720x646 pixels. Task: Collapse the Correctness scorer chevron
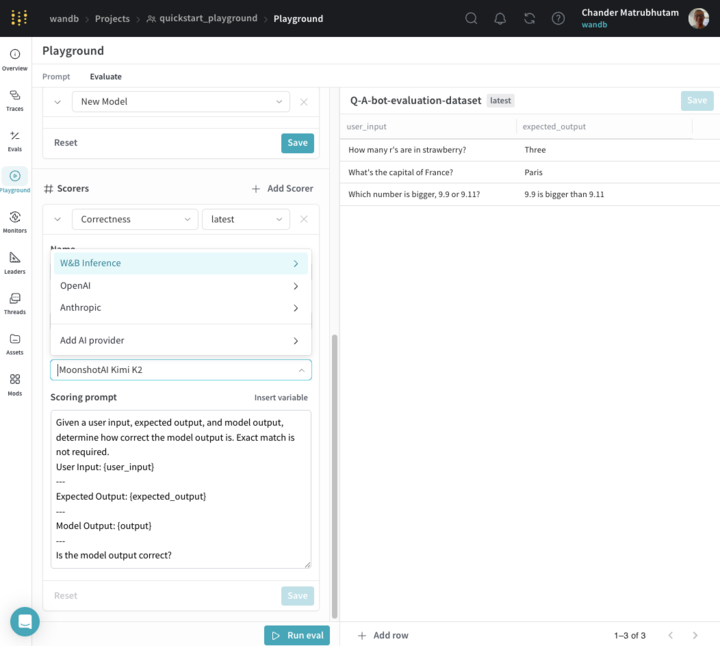57,219
